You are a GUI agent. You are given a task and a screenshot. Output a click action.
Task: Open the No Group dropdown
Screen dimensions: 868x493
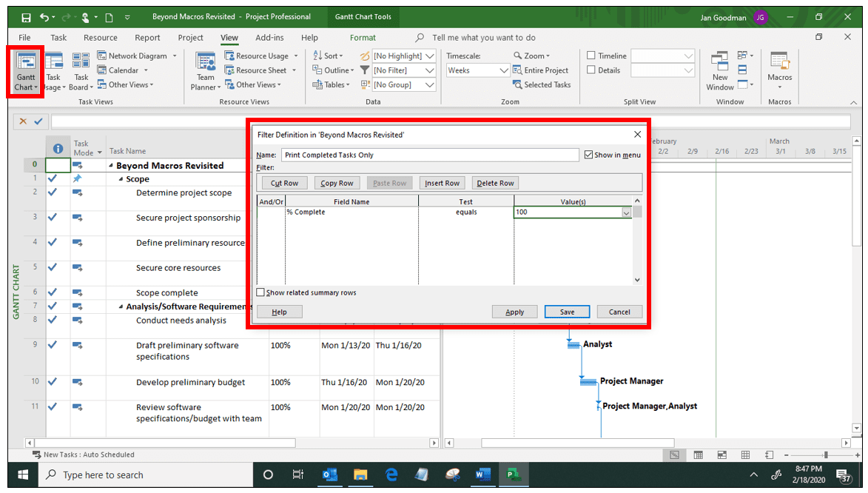pos(430,84)
